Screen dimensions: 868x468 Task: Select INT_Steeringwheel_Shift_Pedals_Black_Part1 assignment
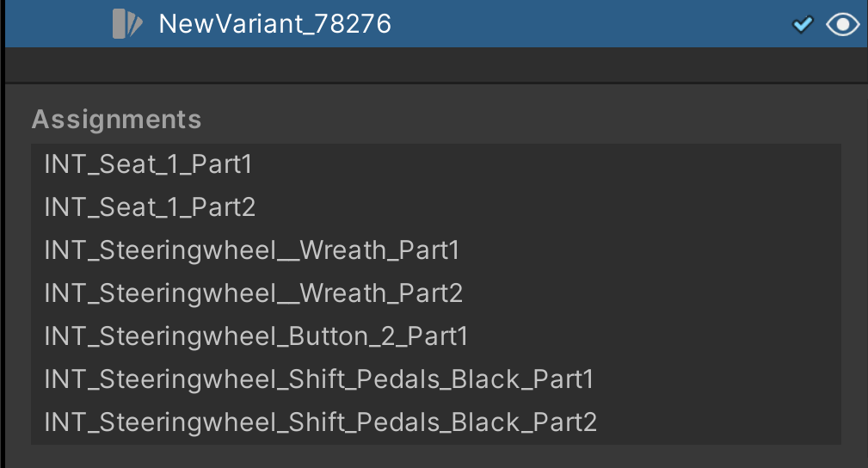point(318,379)
